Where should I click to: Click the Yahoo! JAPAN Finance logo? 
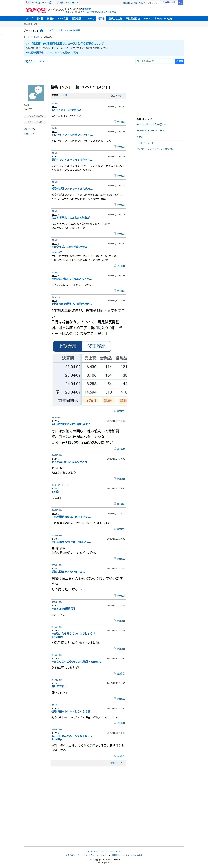[44, 10]
